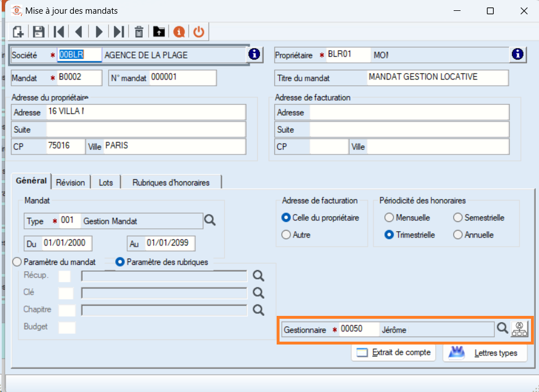
Task: Search Clé with its magnifier icon
Action: [x=258, y=292]
